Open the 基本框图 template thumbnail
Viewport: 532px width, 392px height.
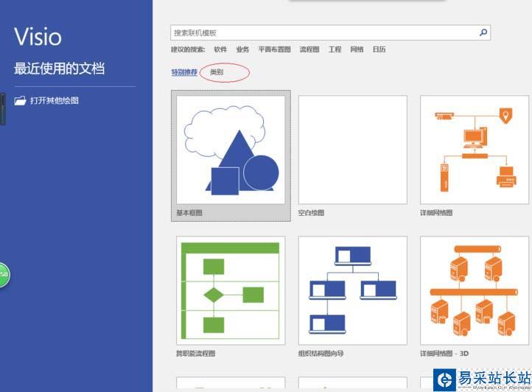tap(231, 150)
